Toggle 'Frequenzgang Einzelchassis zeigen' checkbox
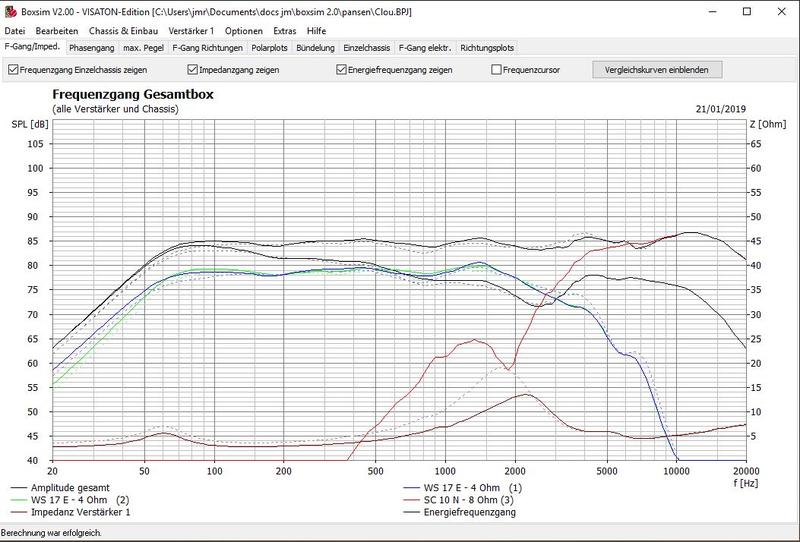 coord(12,70)
